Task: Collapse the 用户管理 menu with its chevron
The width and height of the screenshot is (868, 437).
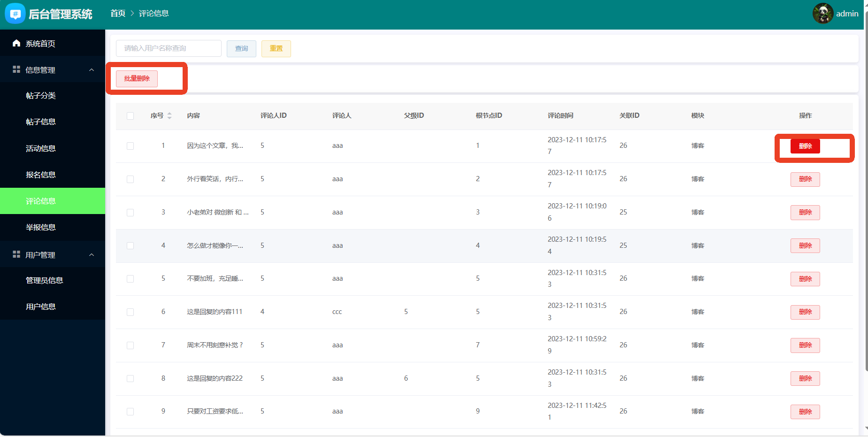Action: [x=92, y=255]
